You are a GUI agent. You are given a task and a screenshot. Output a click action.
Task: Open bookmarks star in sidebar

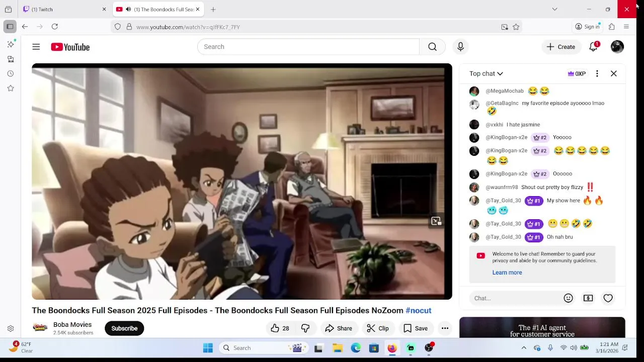click(x=11, y=88)
